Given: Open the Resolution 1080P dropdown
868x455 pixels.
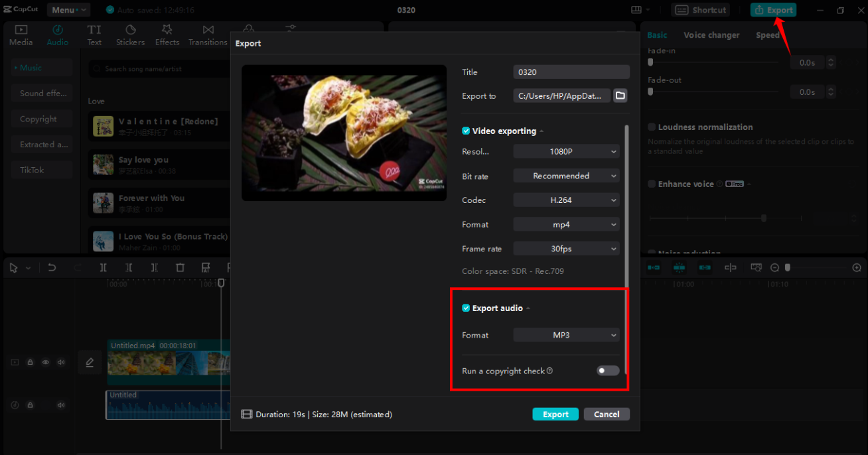Looking at the screenshot, I should click(x=566, y=152).
